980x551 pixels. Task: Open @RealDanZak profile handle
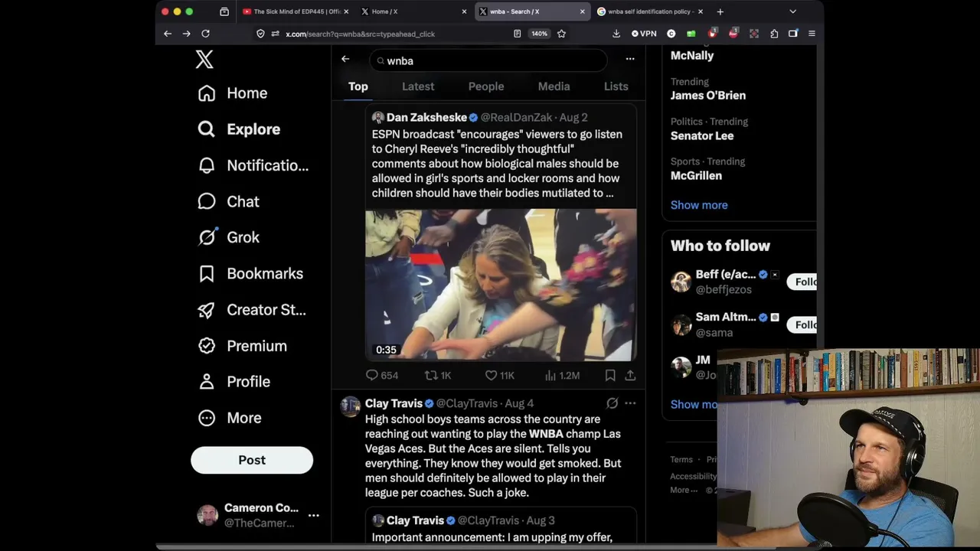(516, 118)
